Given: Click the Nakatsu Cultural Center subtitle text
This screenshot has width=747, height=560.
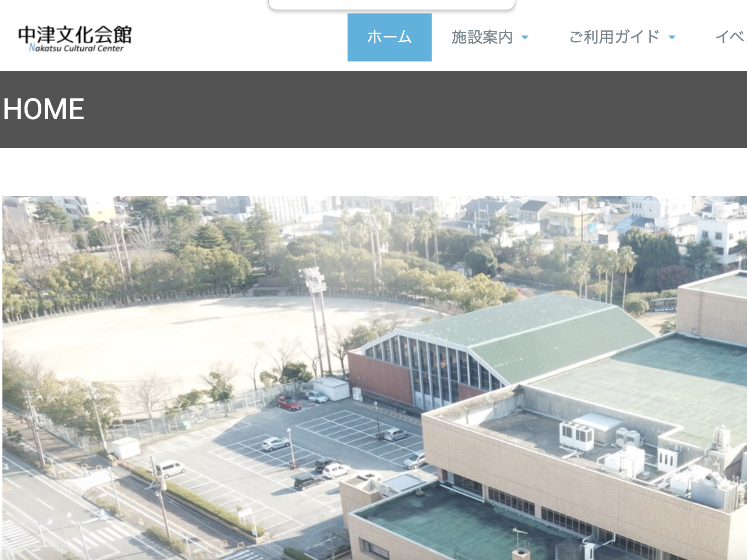Looking at the screenshot, I should click(76, 48).
